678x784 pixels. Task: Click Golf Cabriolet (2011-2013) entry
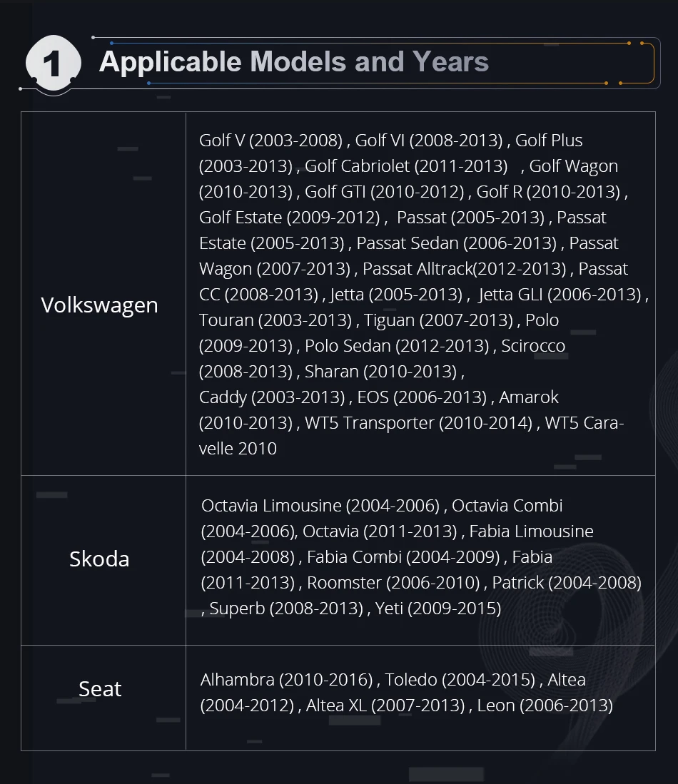coord(406,166)
